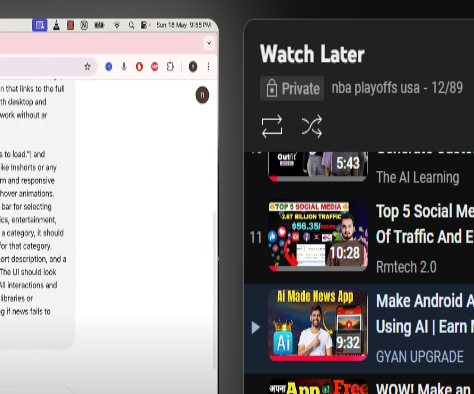
Task: Open Chrome downloads arrow icon
Action: [x=124, y=67]
